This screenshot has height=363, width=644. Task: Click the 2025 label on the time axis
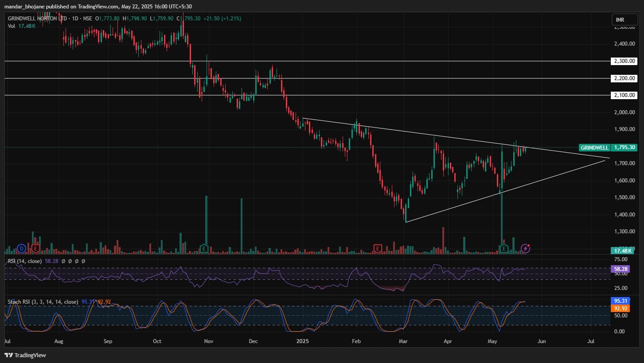pos(302,341)
